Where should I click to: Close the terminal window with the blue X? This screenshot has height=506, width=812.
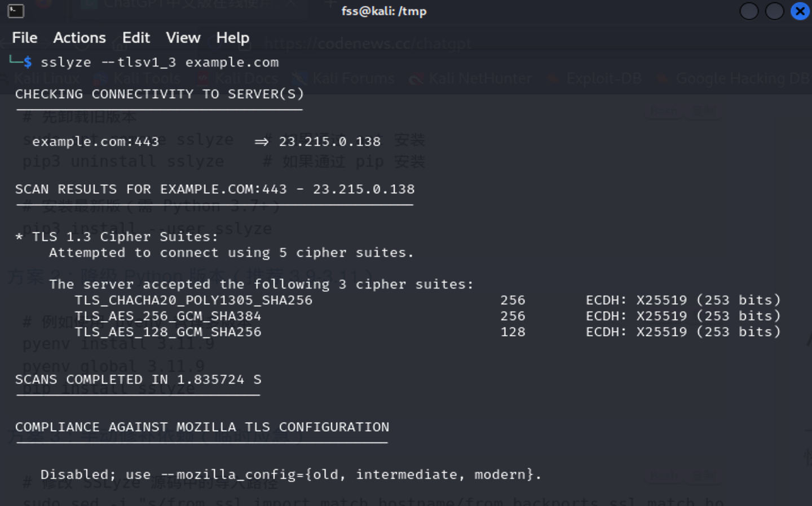click(800, 11)
